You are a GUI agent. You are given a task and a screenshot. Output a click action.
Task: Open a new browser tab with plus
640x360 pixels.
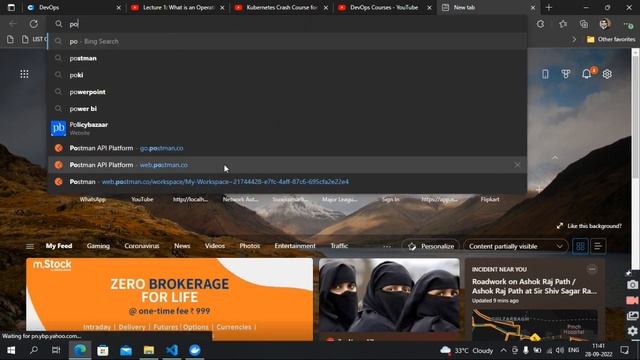[x=549, y=7]
